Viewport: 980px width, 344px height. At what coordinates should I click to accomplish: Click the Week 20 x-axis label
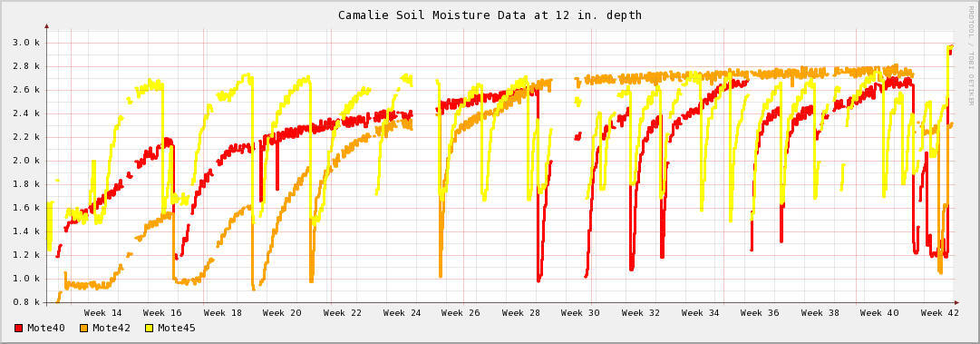[x=282, y=313]
